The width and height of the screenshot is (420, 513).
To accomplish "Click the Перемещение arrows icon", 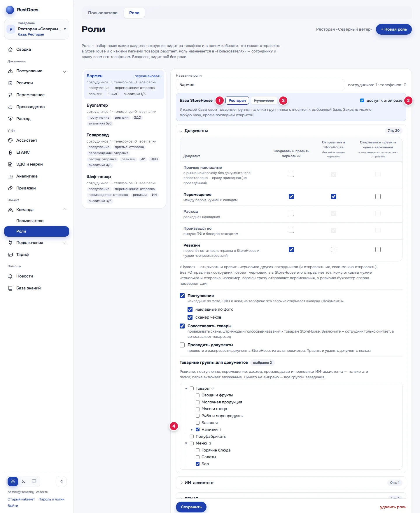I will tap(10, 95).
